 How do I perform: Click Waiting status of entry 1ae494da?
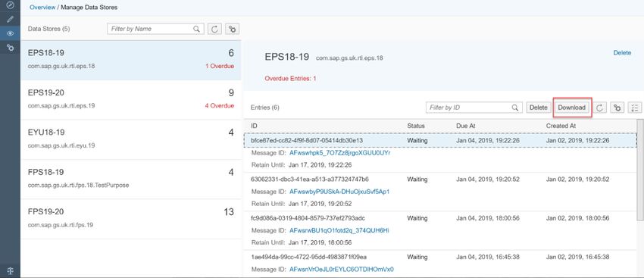(x=417, y=257)
